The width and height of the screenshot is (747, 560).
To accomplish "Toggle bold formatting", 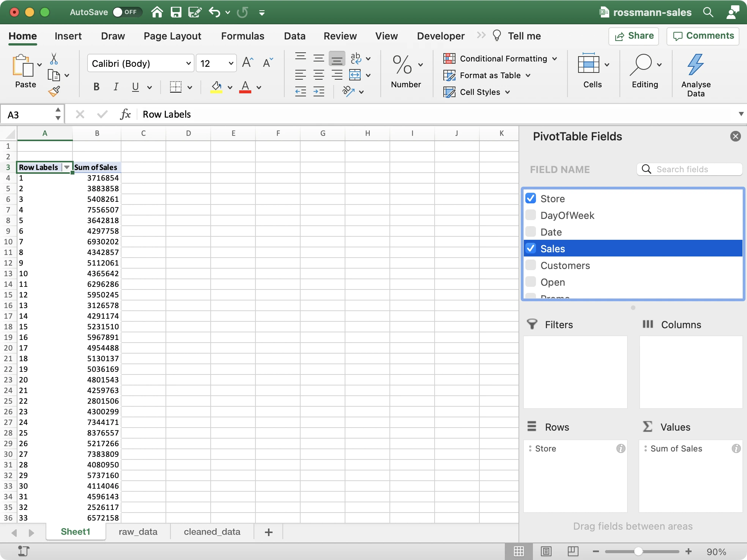I will pos(96,87).
